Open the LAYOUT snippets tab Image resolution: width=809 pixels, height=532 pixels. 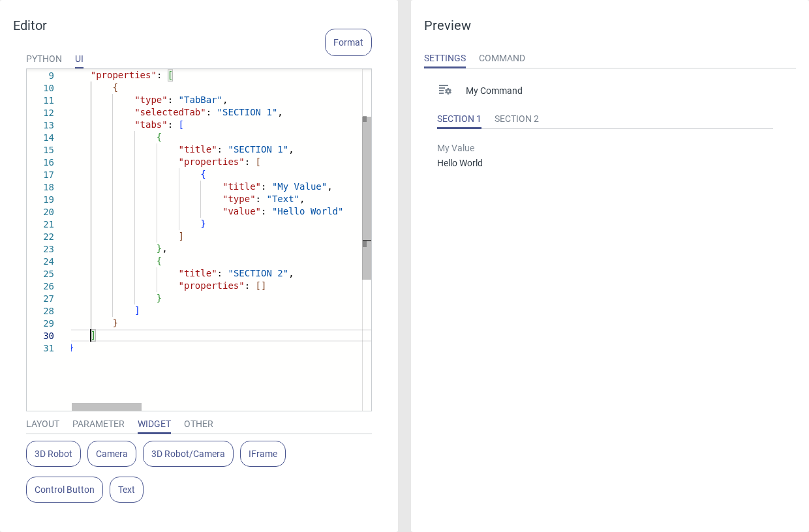click(42, 424)
